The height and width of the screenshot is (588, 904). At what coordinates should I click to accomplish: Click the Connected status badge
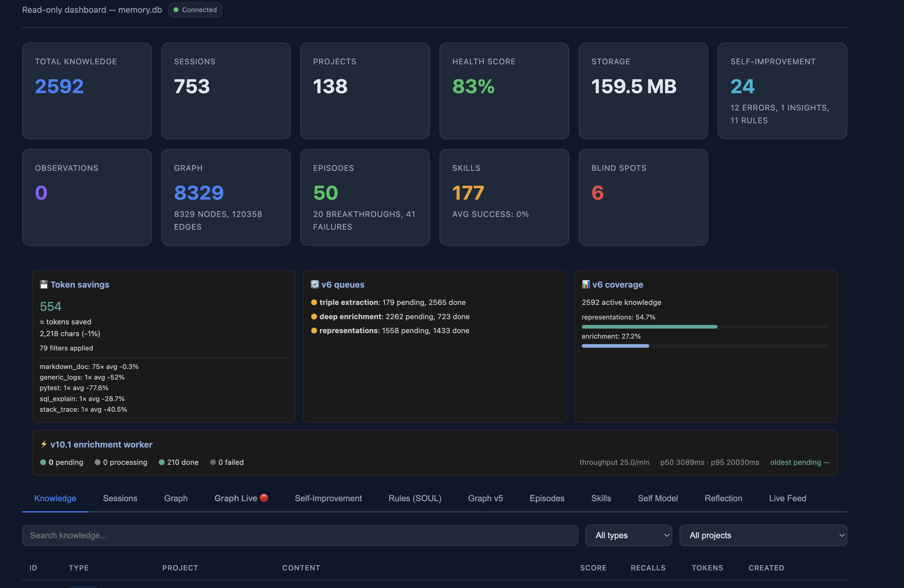coord(195,10)
